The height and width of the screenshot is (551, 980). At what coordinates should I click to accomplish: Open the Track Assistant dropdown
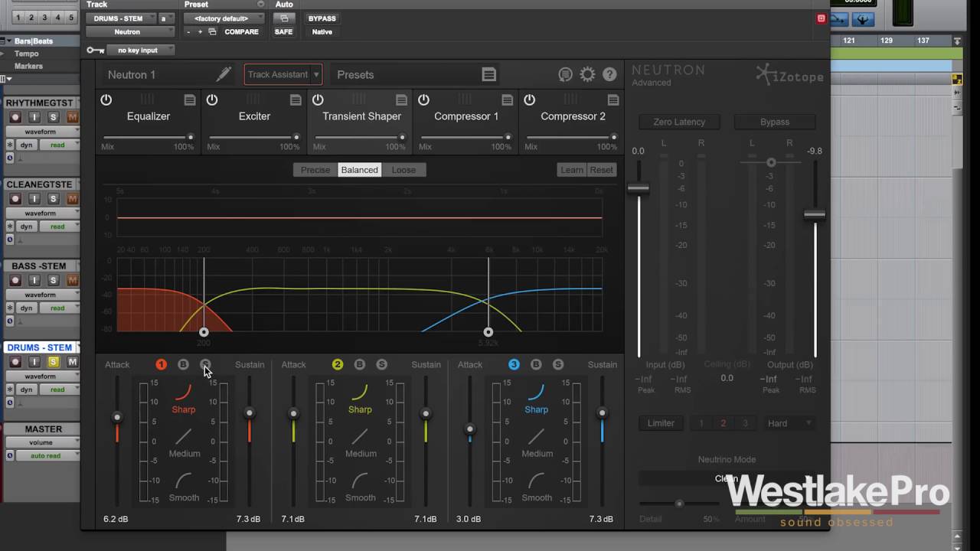pos(283,74)
